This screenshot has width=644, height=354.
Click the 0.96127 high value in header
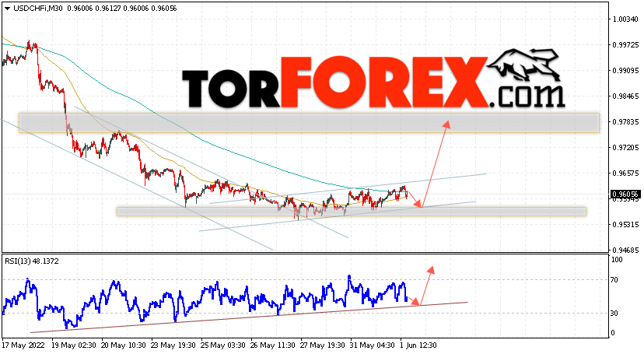[x=108, y=9]
